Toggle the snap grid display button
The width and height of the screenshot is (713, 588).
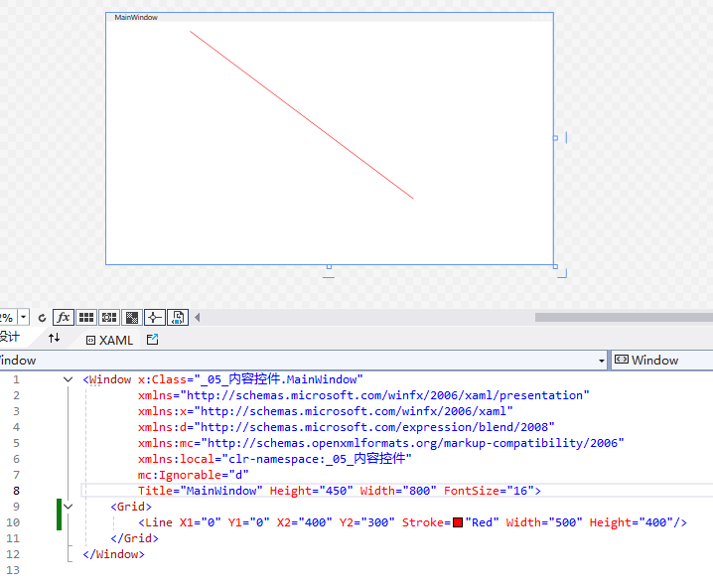pos(86,318)
